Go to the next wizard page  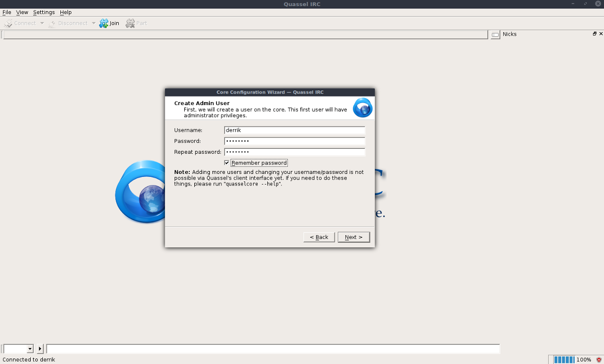354,237
